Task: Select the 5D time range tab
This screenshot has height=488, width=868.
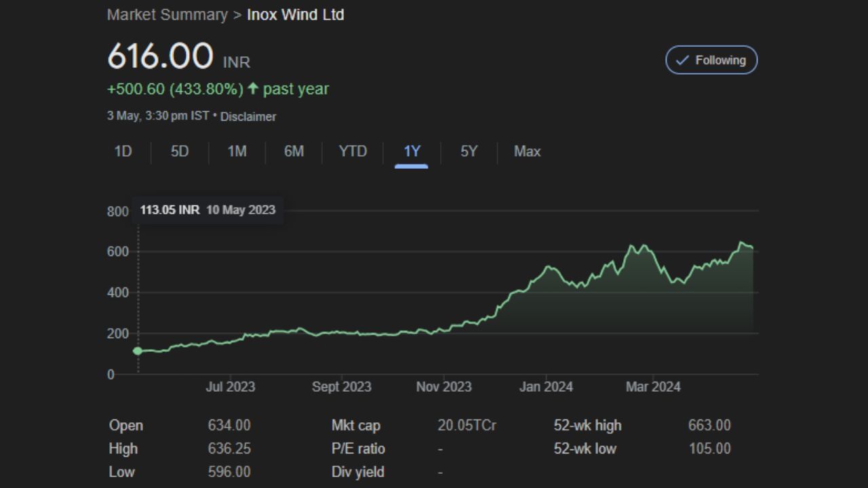Action: click(180, 151)
